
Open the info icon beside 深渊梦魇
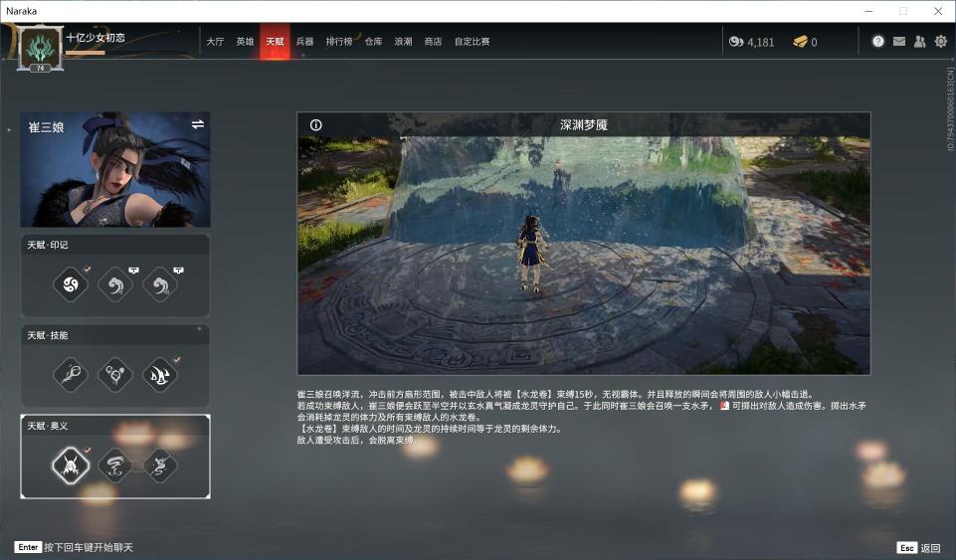315,125
